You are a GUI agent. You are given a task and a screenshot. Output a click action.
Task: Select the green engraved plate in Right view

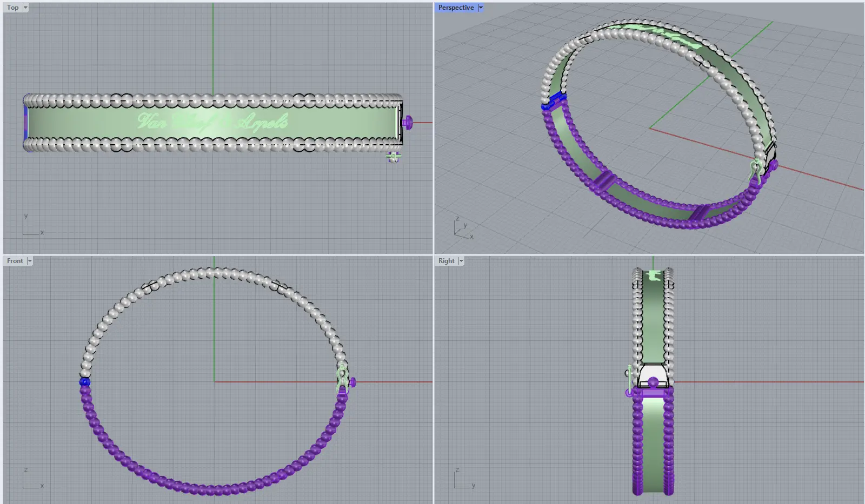click(x=653, y=319)
